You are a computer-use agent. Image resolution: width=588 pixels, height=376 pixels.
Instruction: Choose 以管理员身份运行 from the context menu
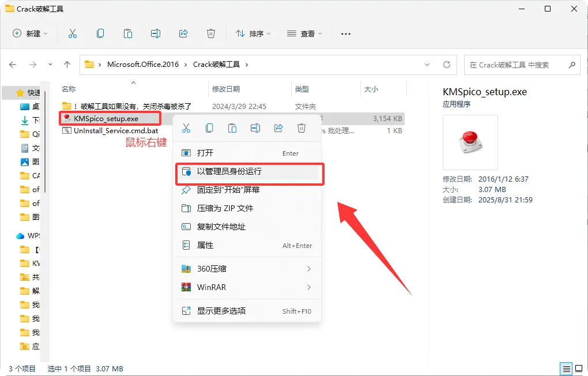coord(247,171)
